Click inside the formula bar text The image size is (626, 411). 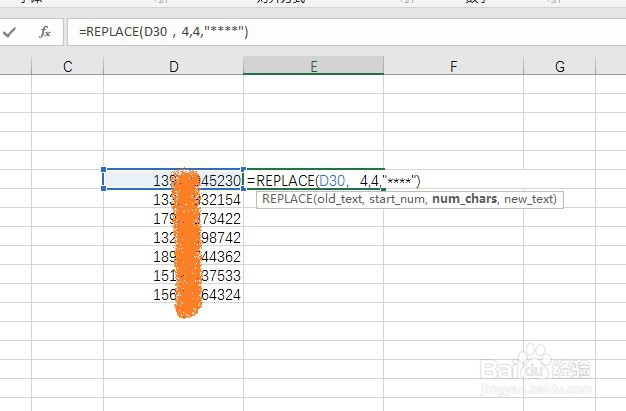click(163, 32)
